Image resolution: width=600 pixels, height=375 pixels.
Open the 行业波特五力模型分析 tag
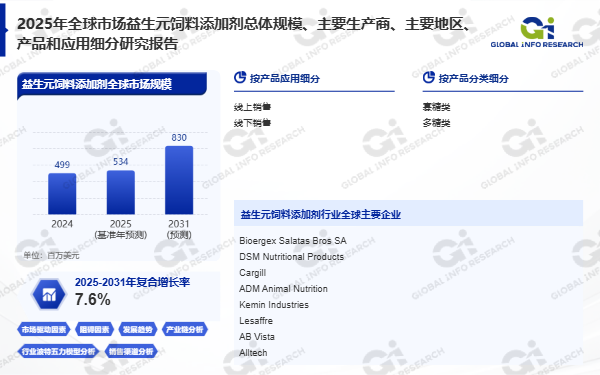pos(58,351)
